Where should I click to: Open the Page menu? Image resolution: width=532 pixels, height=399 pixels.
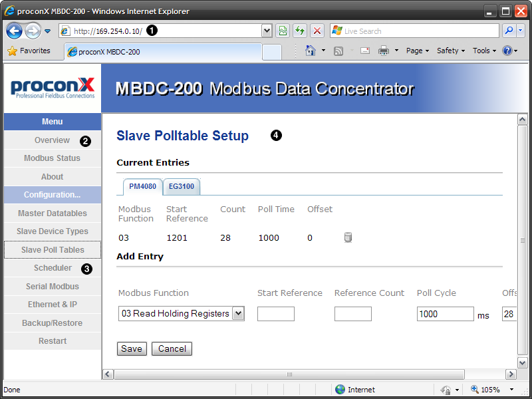click(418, 51)
